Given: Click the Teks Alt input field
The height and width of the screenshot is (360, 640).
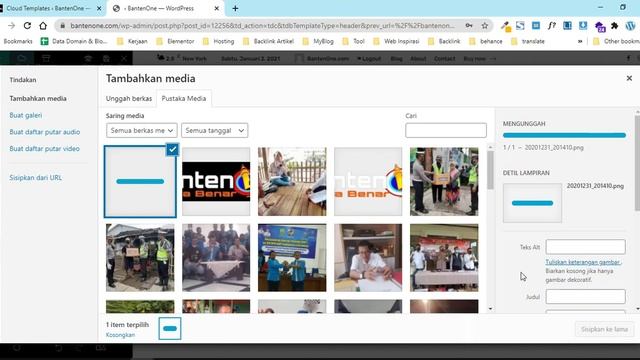Looking at the screenshot, I should (x=585, y=247).
